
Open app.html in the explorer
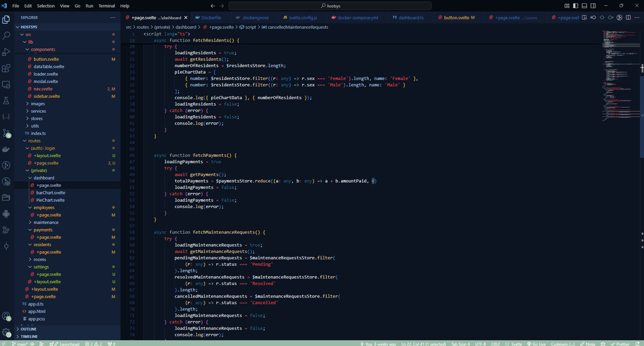[x=36, y=311]
